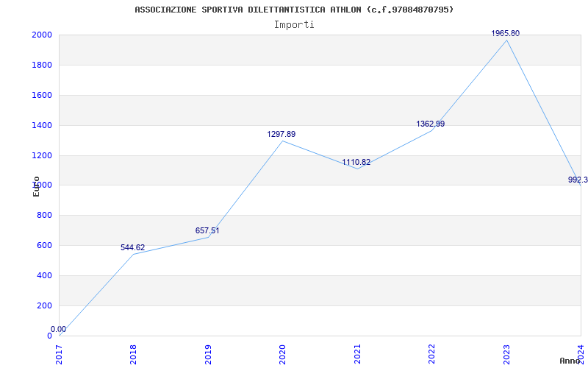This screenshot has height=368, width=588.
Task: Select the 1110.82 data label
Action: 356,162
